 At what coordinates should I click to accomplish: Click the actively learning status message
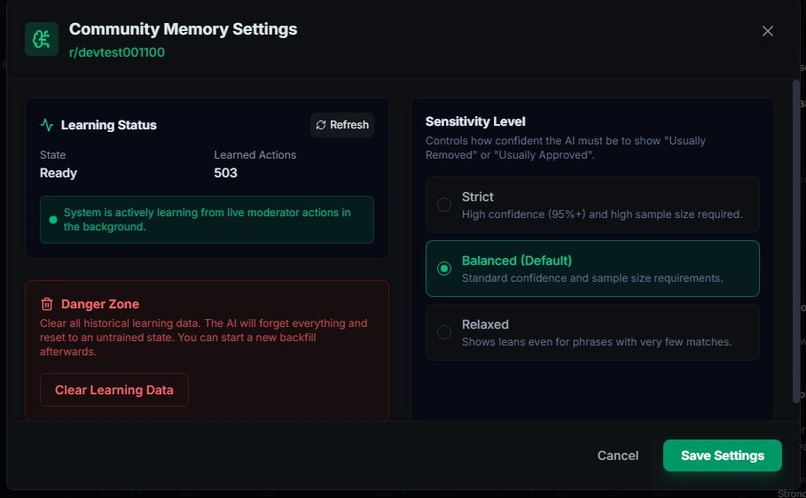207,219
